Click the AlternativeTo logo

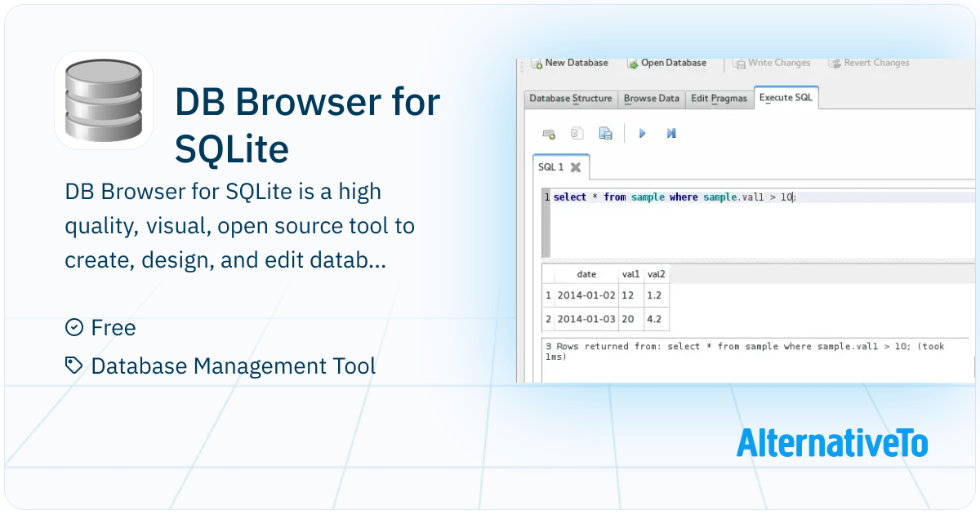832,443
